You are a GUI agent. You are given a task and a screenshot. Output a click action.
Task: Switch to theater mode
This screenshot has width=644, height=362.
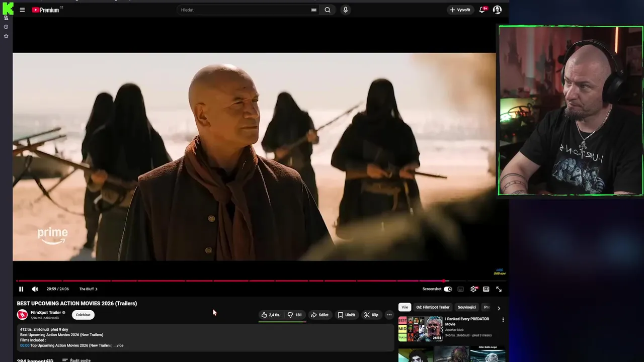click(x=486, y=289)
